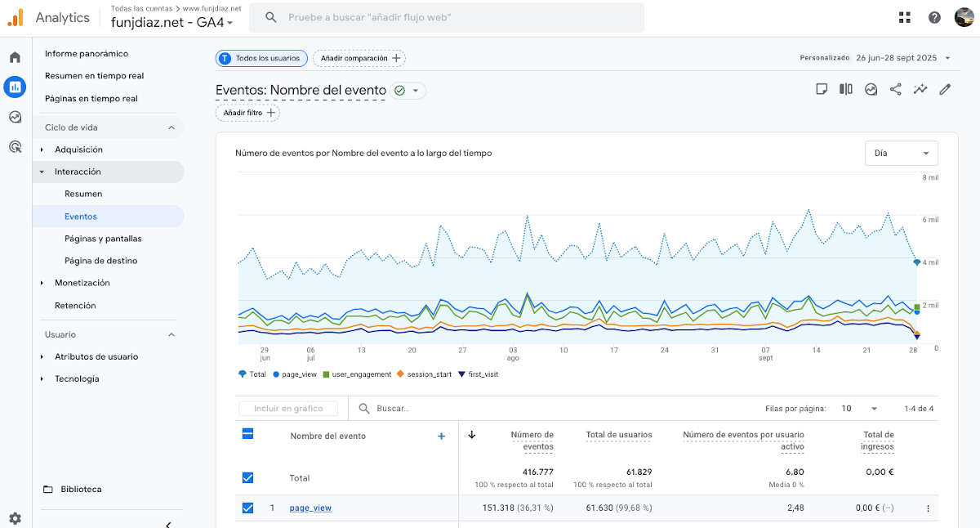Viewport: 980px width, 528px height.
Task: Open the page_view event link
Action: tap(310, 508)
